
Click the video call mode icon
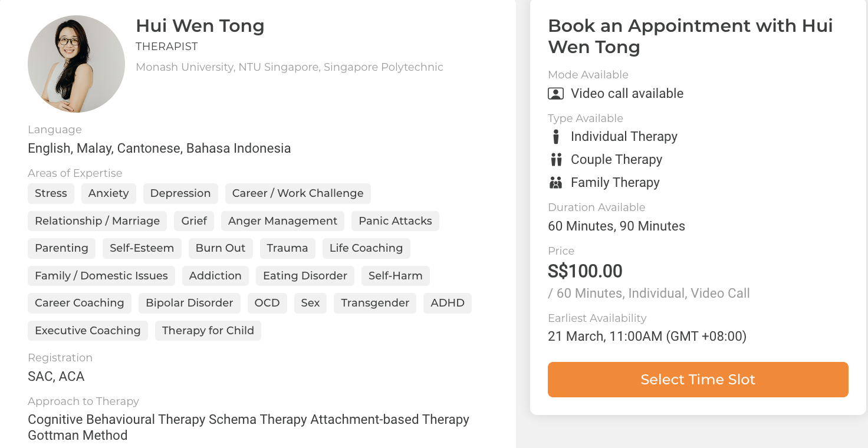555,94
